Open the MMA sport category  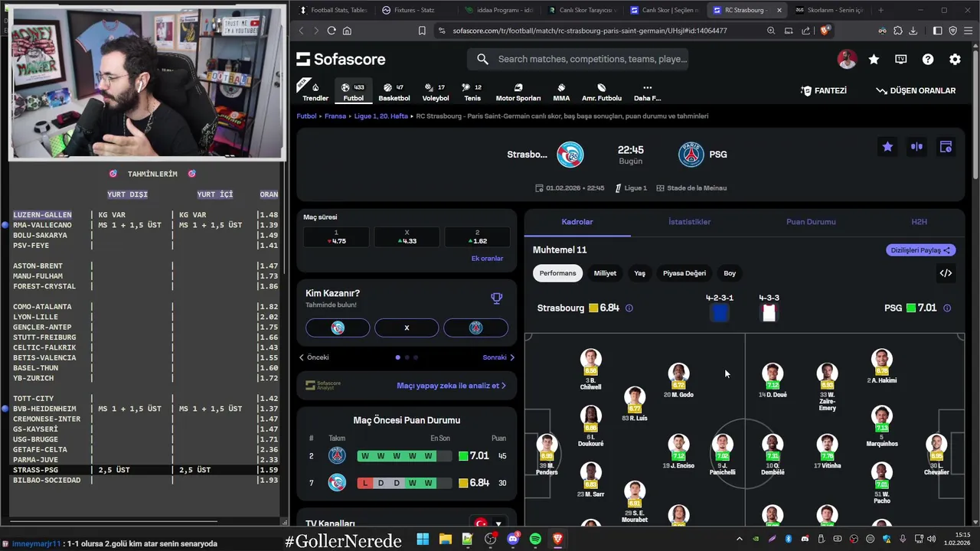(561, 92)
